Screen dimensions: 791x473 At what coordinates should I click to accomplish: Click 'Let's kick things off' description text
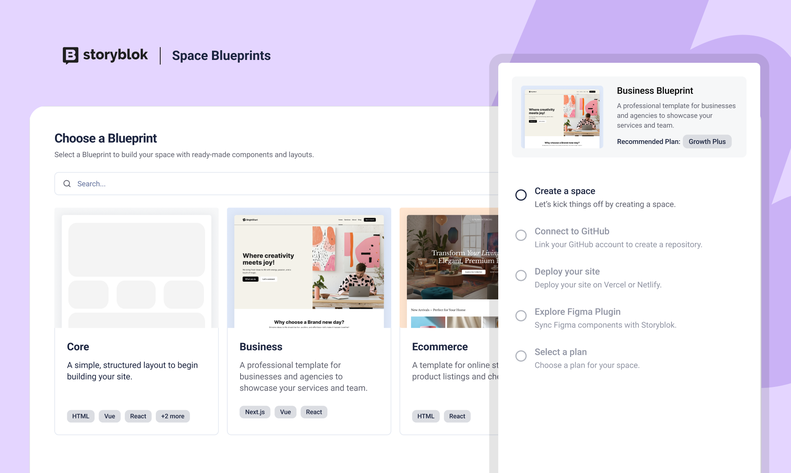[x=605, y=204]
